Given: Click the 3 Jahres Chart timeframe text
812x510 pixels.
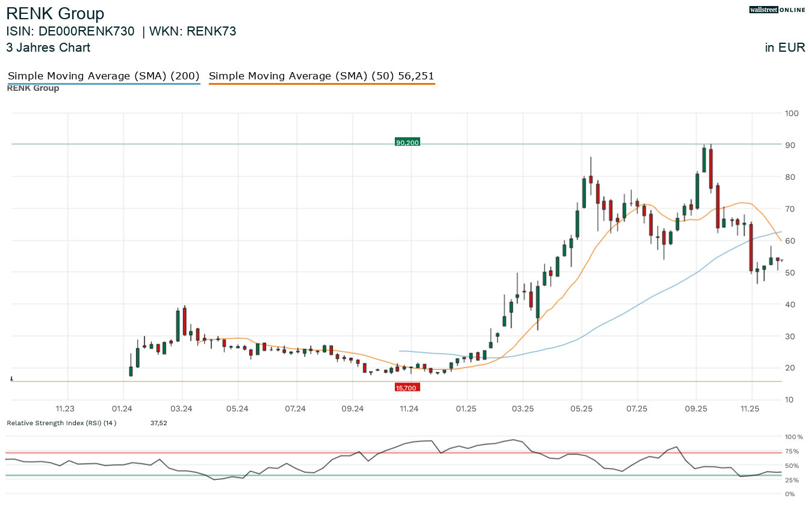Looking at the screenshot, I should [48, 48].
